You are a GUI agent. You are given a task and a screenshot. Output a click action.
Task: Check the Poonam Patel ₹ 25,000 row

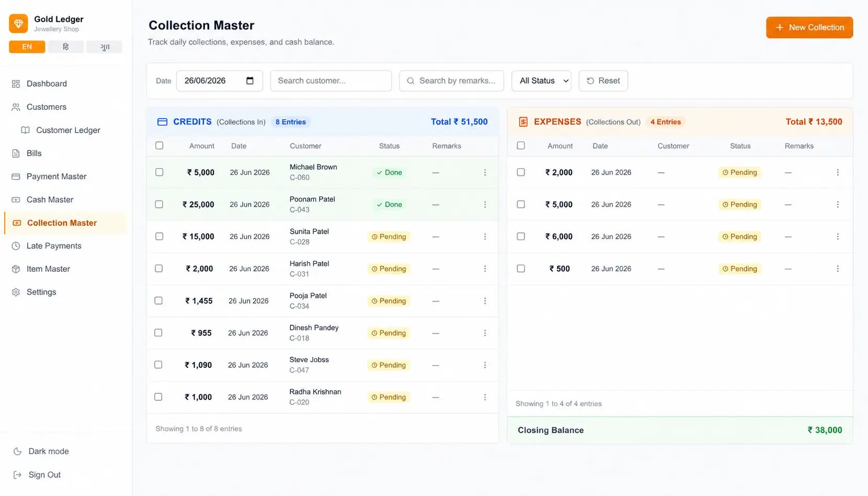pos(159,204)
